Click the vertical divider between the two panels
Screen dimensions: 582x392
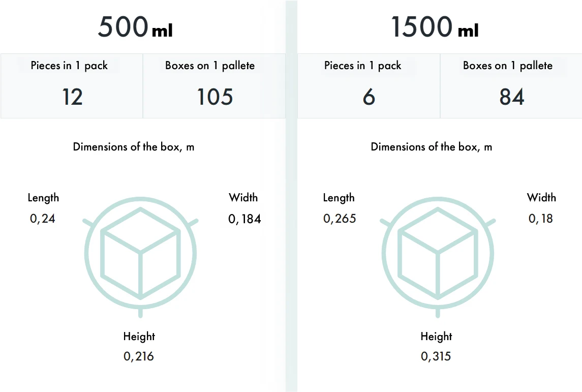coord(291,203)
